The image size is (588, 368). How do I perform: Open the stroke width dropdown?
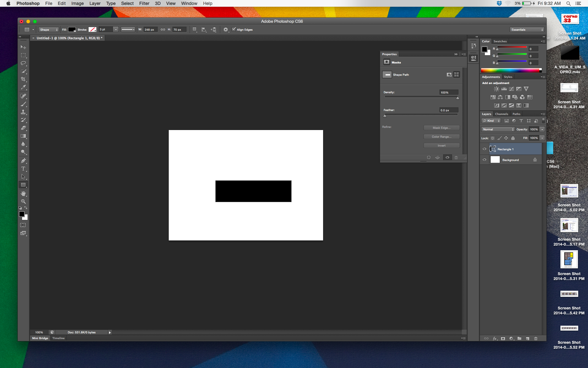pyautogui.click(x=116, y=29)
